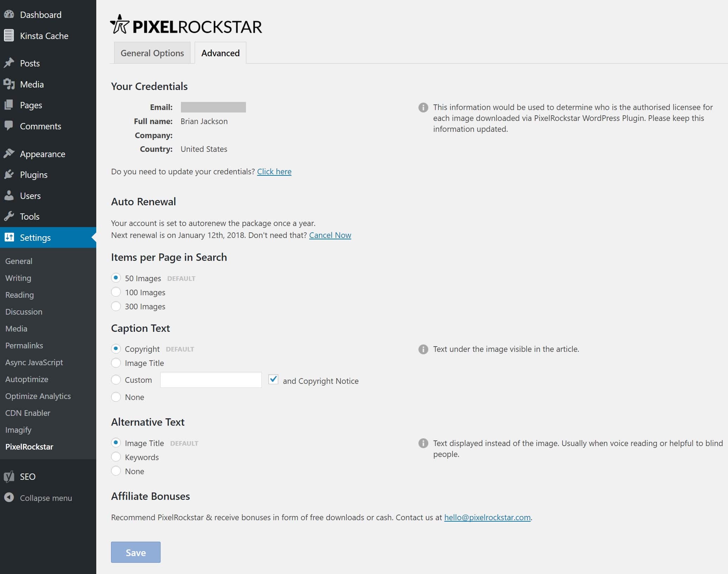Screen dimensions: 728x574
Task: Select Keywords for Alternative Text
Action: [x=116, y=456]
